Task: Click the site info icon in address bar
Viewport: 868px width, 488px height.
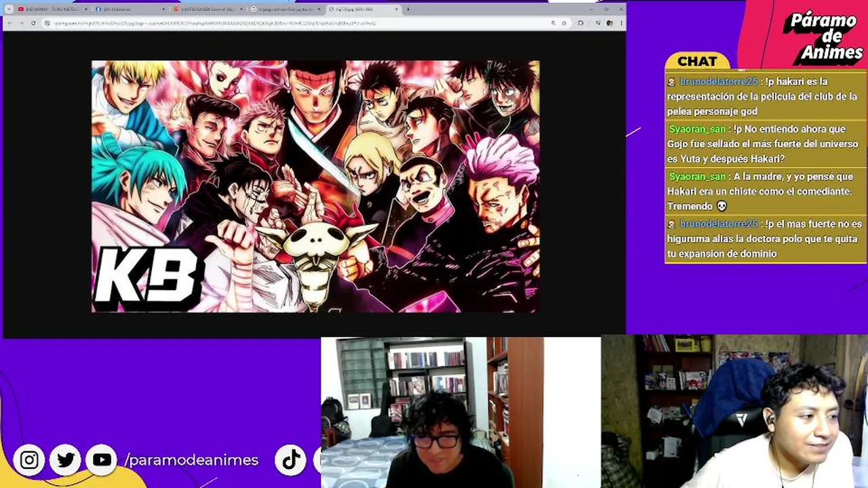Action: [x=47, y=23]
